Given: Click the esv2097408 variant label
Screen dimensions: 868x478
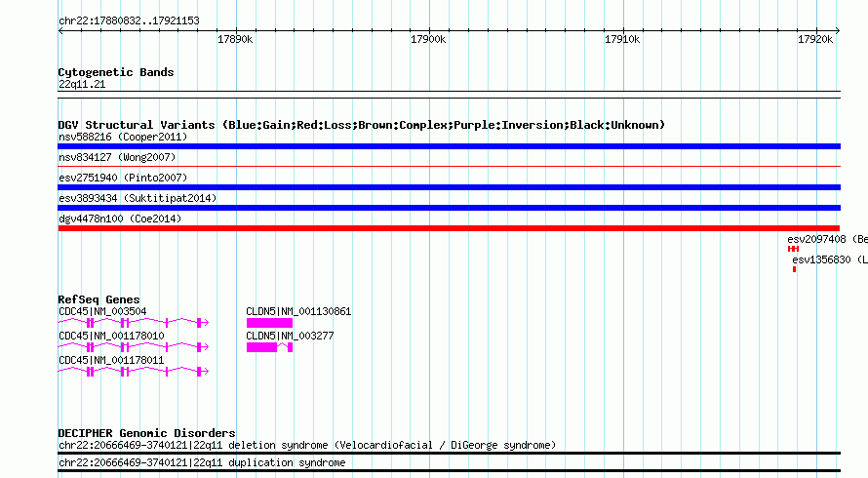Looking at the screenshot, I should pos(827,239).
